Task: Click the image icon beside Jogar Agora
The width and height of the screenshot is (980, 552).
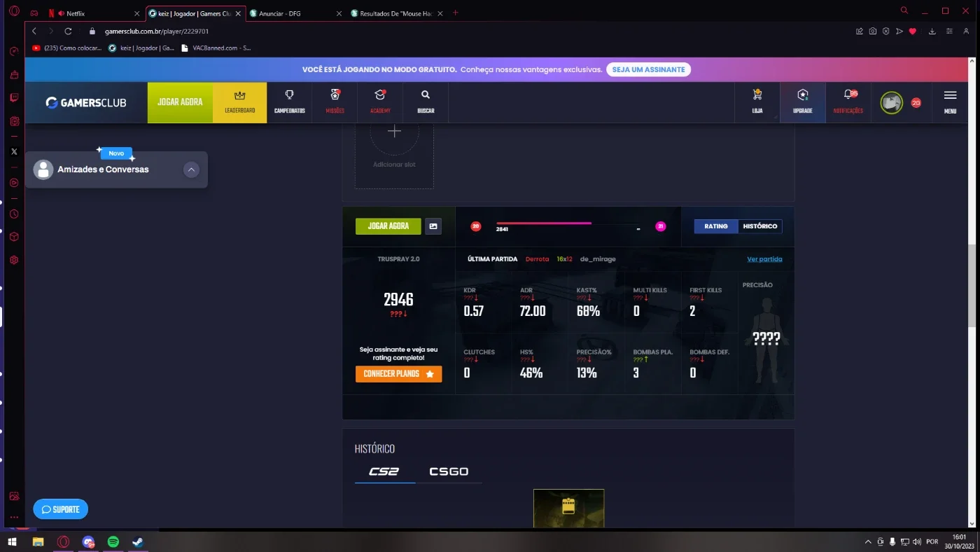Action: (x=433, y=226)
